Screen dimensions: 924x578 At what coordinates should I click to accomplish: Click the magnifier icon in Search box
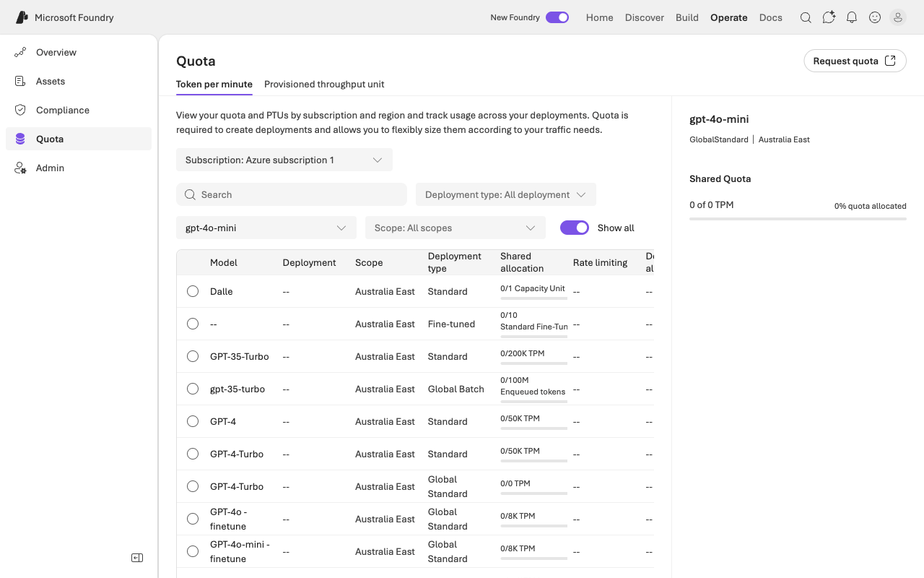pos(191,194)
